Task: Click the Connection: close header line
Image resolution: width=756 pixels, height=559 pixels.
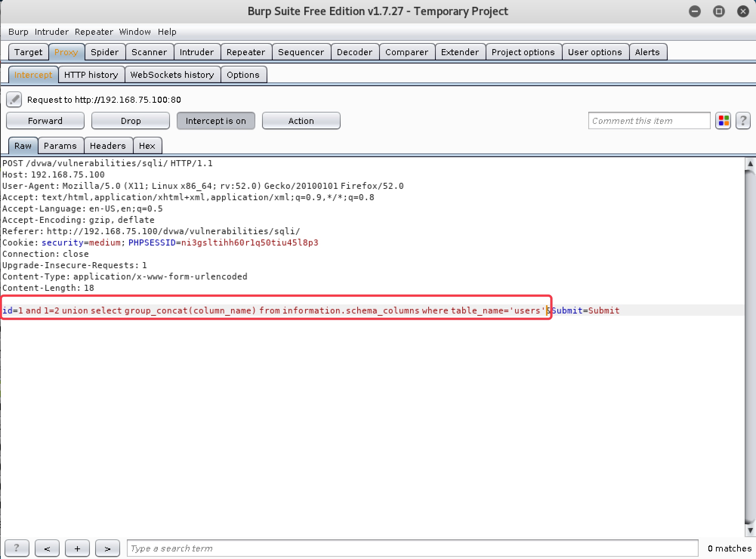Action: click(45, 254)
